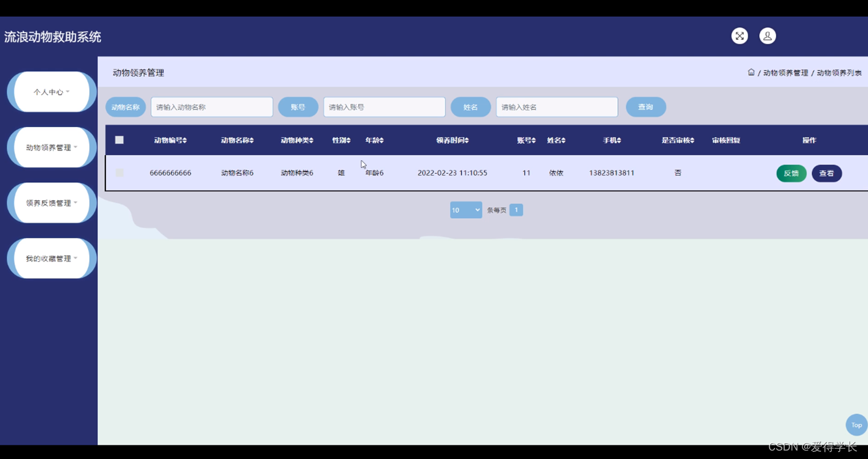Sort table by 动物名称 column
This screenshot has height=459, width=868.
(x=237, y=140)
